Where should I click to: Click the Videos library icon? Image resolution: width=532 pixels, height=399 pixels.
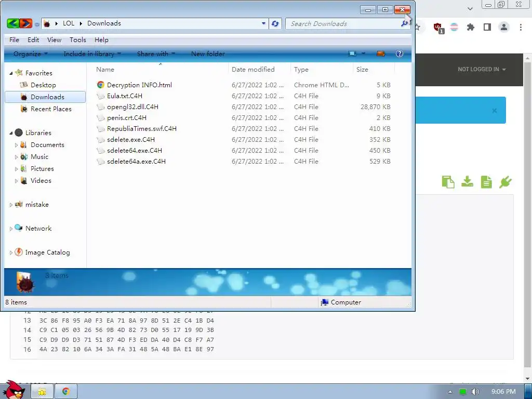point(24,180)
